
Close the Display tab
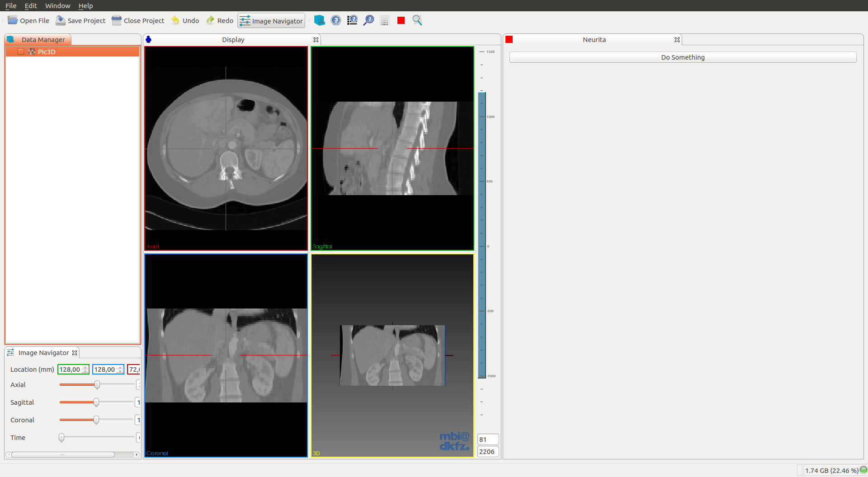316,40
